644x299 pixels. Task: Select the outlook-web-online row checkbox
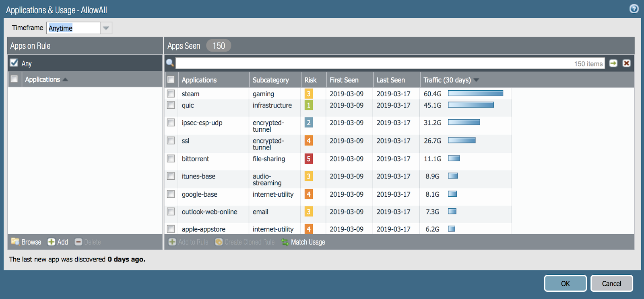(171, 211)
